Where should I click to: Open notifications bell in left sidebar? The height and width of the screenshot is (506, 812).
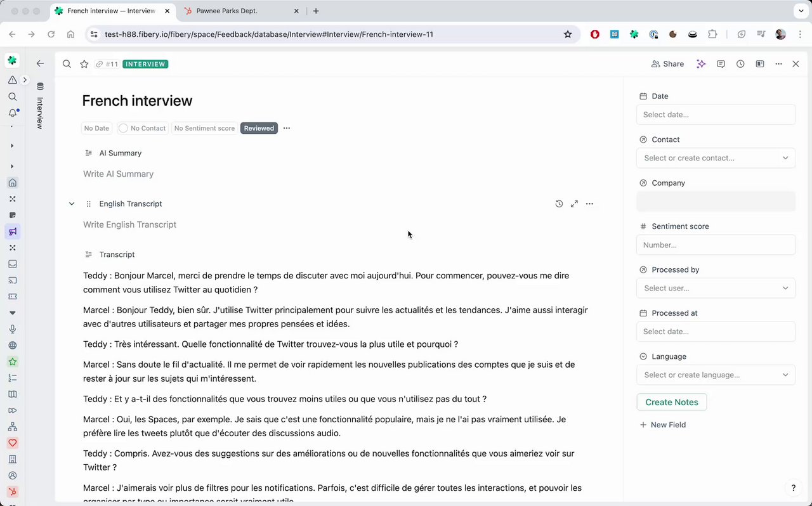(x=12, y=113)
